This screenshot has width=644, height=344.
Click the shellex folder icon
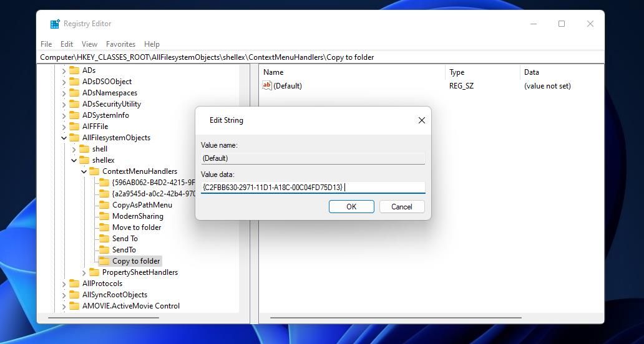click(x=84, y=160)
